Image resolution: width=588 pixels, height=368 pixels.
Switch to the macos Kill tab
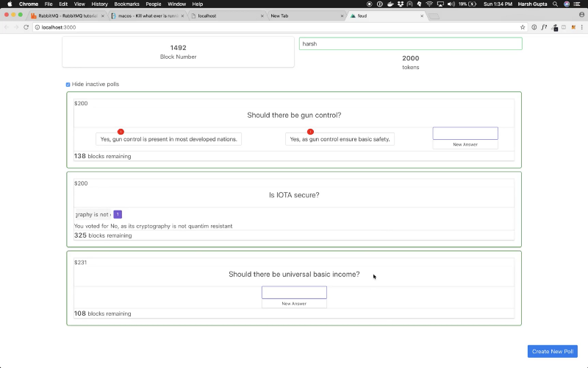pos(148,15)
